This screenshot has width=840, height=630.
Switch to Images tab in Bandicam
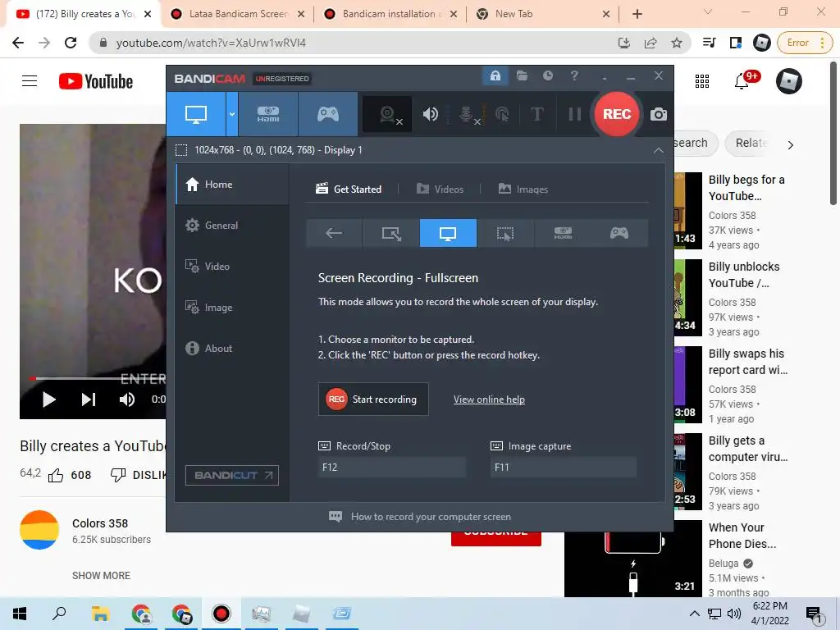523,189
